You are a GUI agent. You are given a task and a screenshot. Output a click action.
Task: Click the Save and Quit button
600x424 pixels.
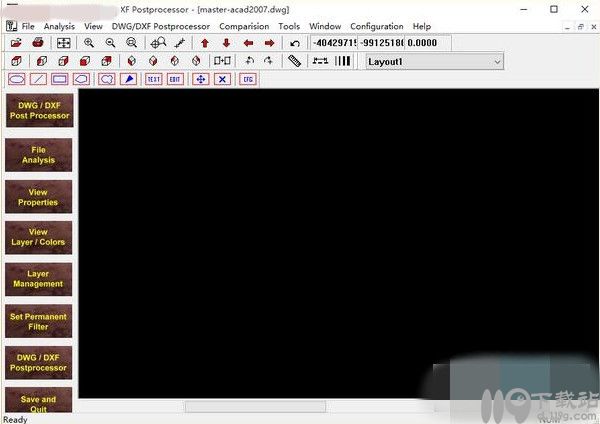pos(39,400)
